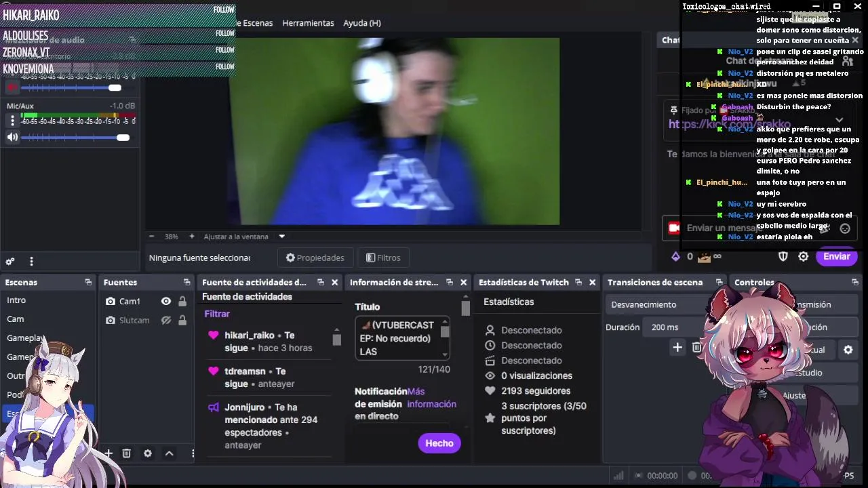Open source Filtros button
This screenshot has height=488, width=868.
pyautogui.click(x=383, y=258)
